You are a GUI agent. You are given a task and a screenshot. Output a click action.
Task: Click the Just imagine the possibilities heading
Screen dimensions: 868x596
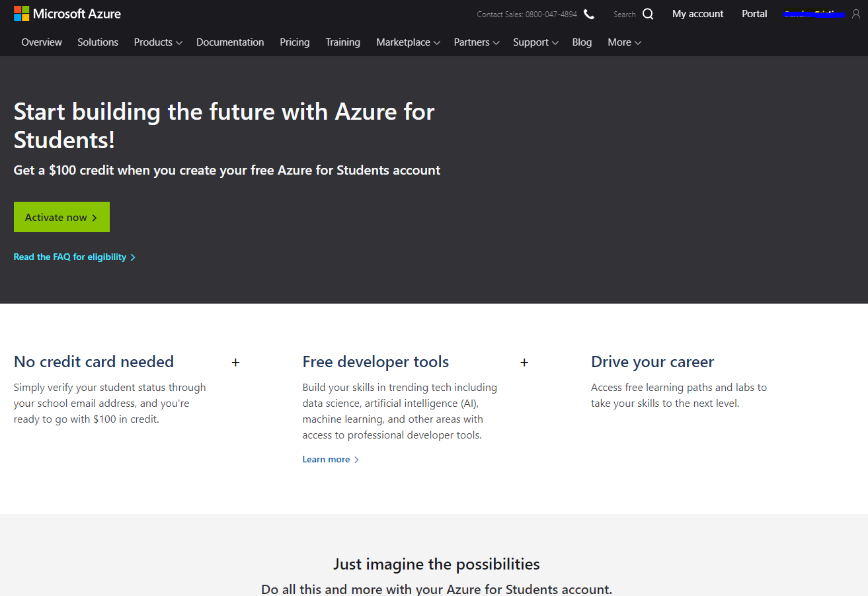436,564
